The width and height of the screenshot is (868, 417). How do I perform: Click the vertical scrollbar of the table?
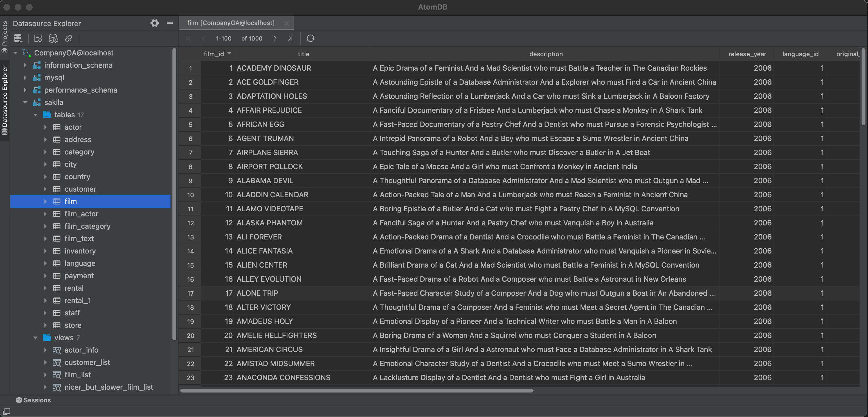coord(863,87)
